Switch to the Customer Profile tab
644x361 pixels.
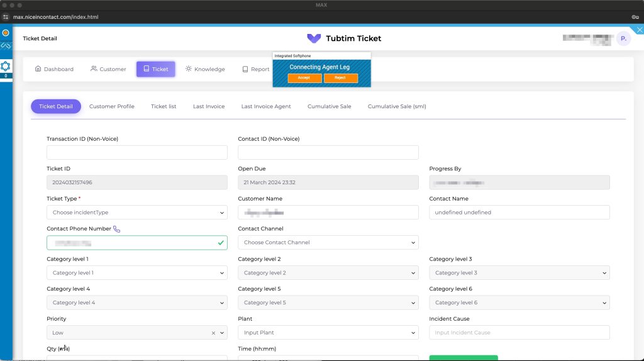[111, 106]
